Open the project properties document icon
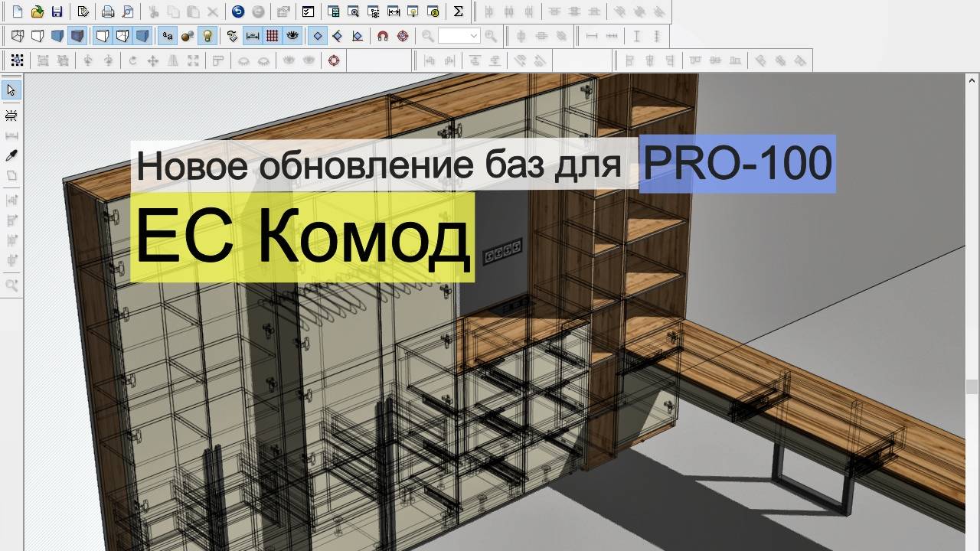The height and width of the screenshot is (551, 980). pyautogui.click(x=83, y=11)
